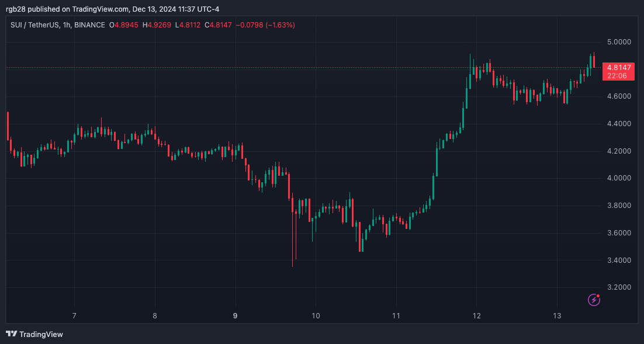Click date 13 on the time axis
Viewport: 644px width, 344px height.
(x=557, y=316)
